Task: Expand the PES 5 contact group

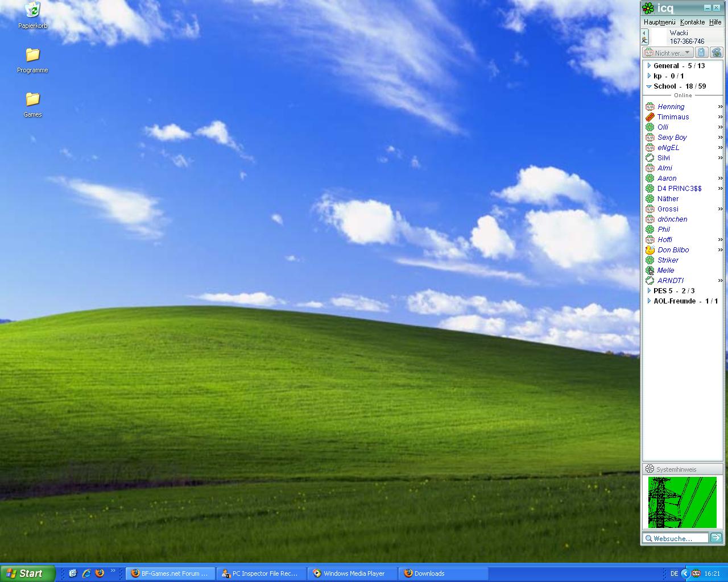Action: pos(649,291)
